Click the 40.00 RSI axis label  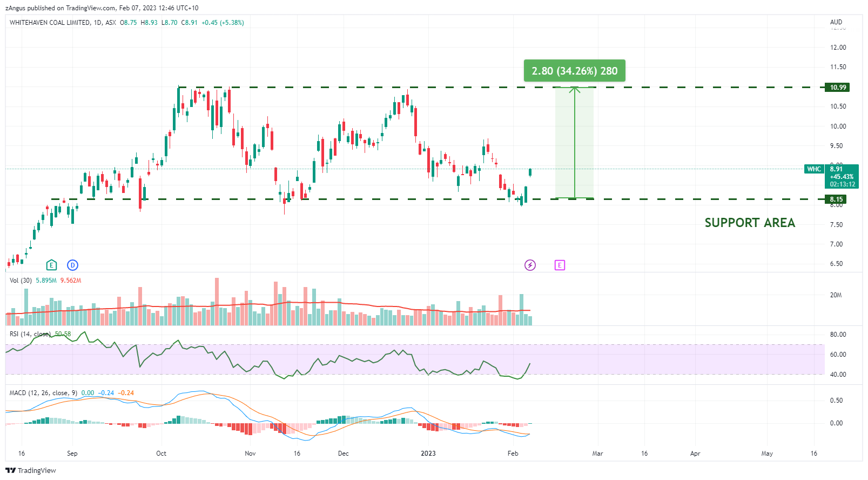click(838, 375)
